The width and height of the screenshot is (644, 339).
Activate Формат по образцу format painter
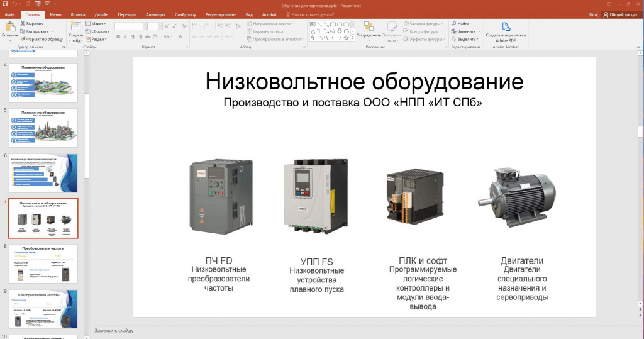pyautogui.click(x=42, y=39)
